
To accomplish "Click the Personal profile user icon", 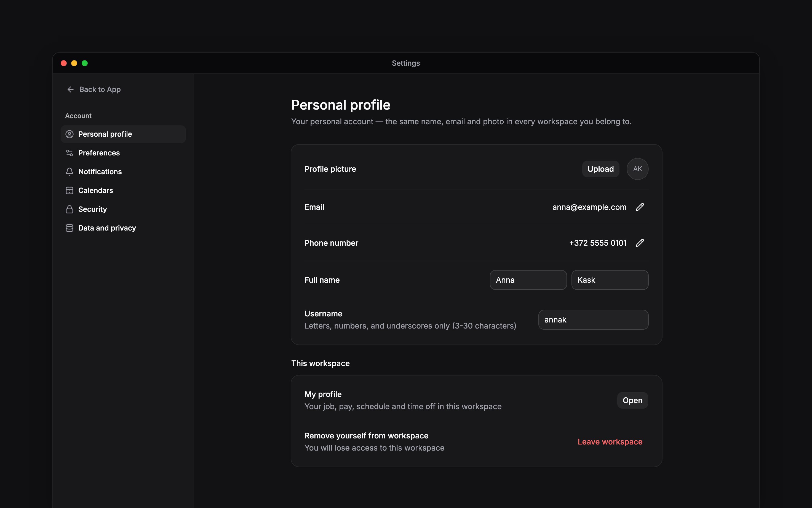I will tap(70, 134).
